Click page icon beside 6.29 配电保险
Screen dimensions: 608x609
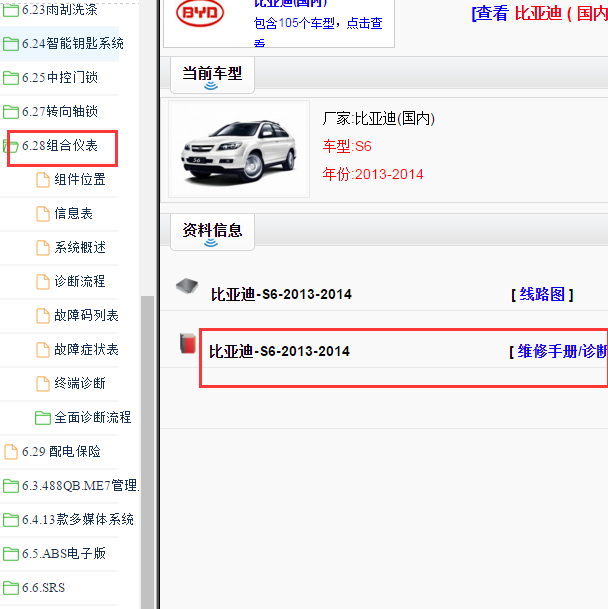pyautogui.click(x=10, y=452)
